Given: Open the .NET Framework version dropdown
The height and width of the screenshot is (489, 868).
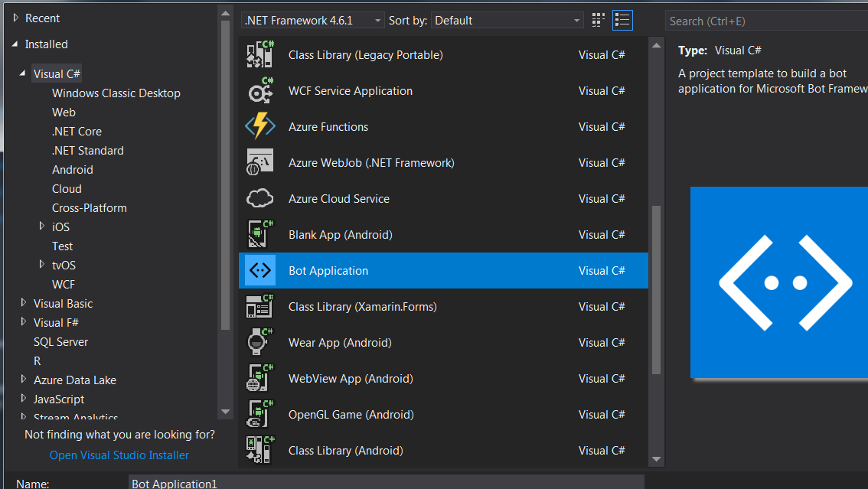Looking at the screenshot, I should [x=313, y=21].
